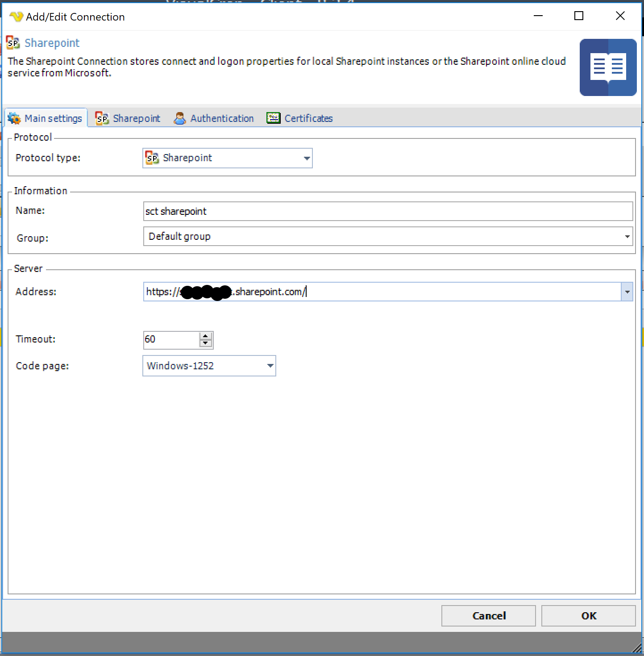Expand the Group dropdown arrow
This screenshot has height=656, width=644.
point(627,237)
